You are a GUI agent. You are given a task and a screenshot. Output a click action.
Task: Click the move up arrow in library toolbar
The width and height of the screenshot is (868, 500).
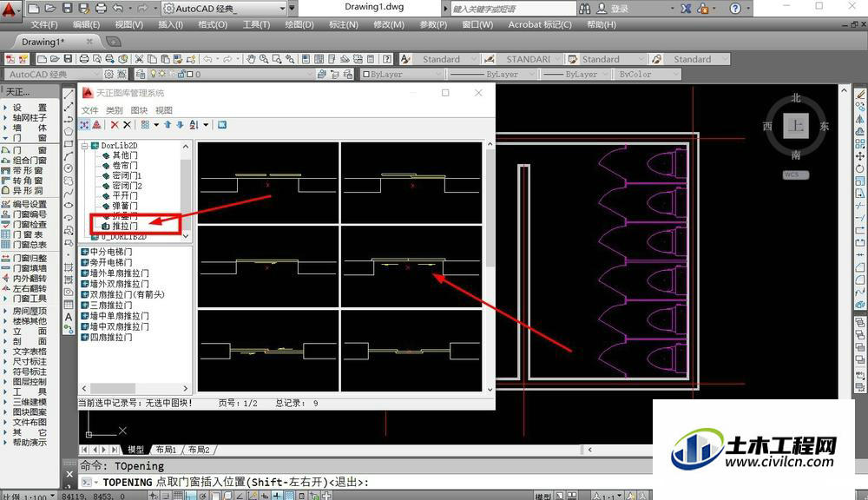[x=168, y=125]
